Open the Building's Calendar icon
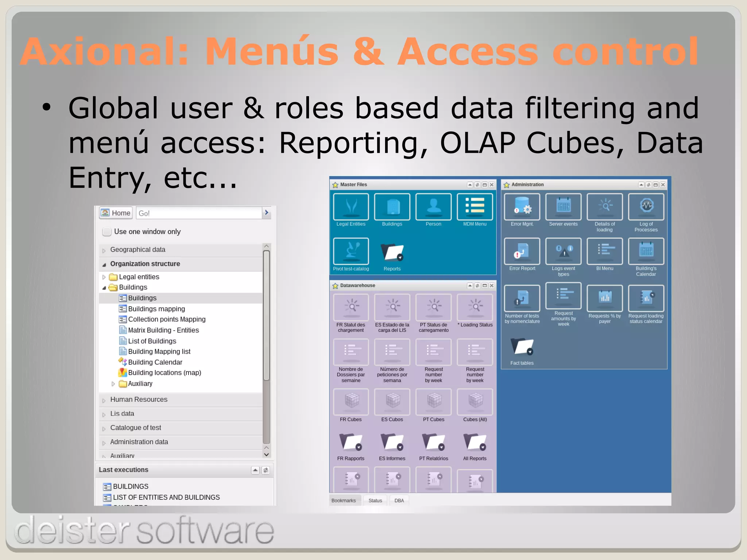The width and height of the screenshot is (747, 560). 646,251
